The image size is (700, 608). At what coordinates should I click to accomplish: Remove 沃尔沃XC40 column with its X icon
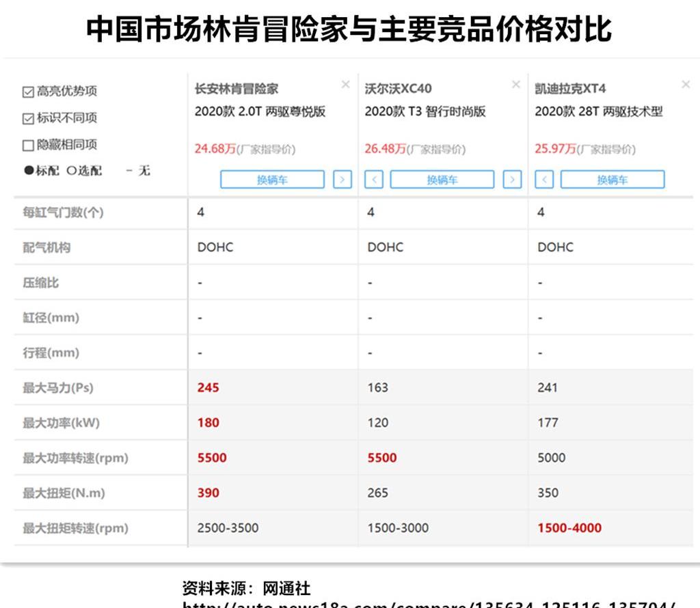tap(516, 84)
